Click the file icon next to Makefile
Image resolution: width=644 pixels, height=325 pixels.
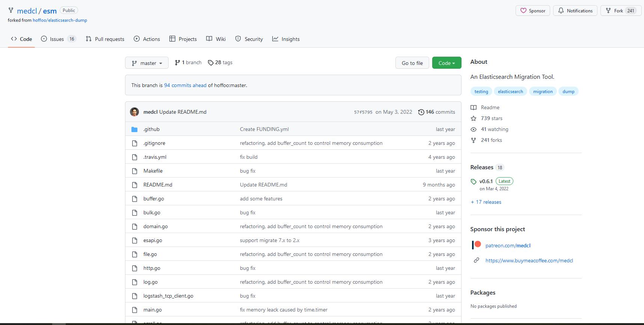point(134,171)
